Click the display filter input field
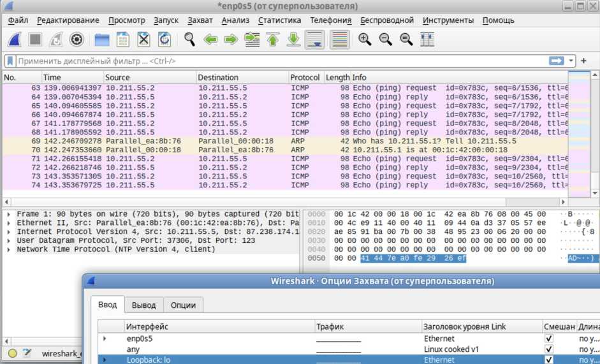Viewport: 600px width, 364px height. (x=274, y=61)
